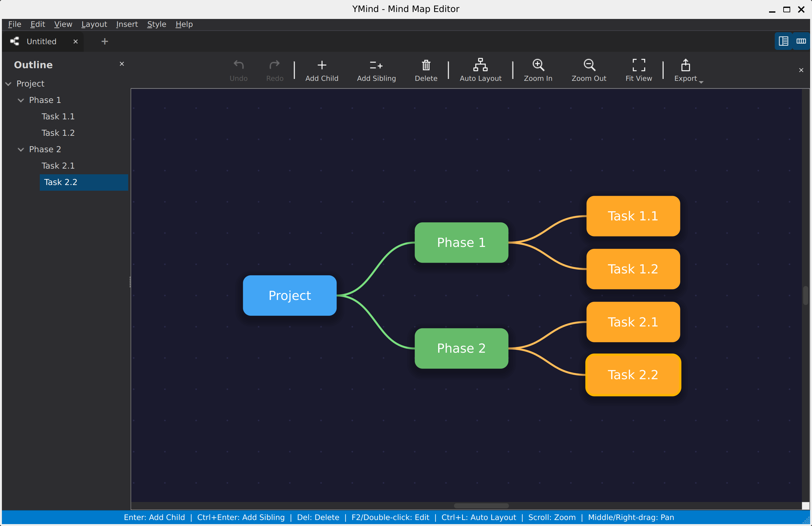Select the green Phase 1 node on canvas
Viewport: 812px width, 526px height.
(x=461, y=242)
